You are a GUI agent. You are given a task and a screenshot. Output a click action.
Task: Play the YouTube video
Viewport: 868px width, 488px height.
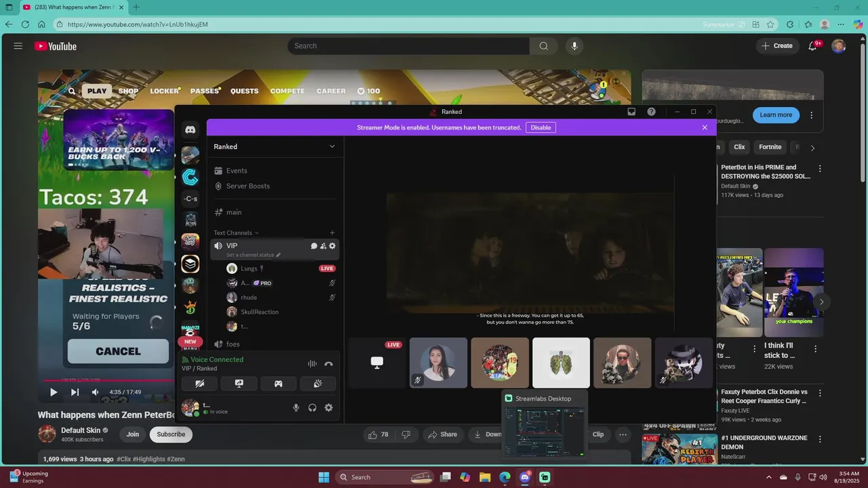click(54, 392)
